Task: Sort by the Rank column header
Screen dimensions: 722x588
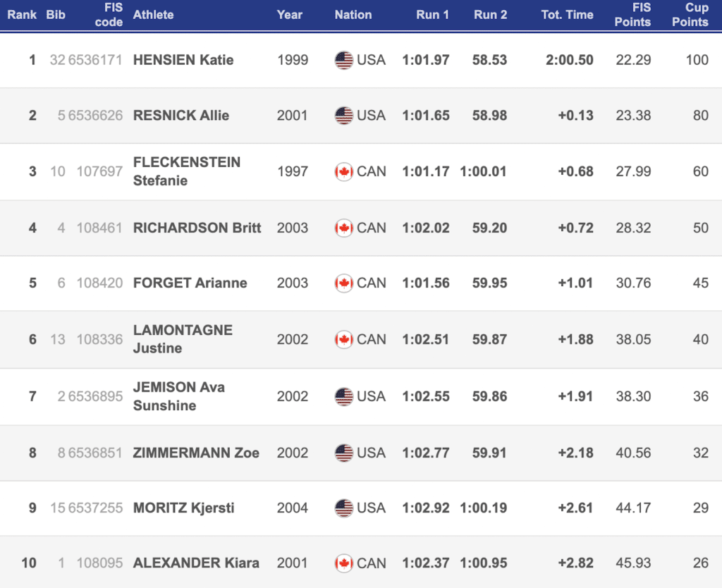Action: click(22, 15)
